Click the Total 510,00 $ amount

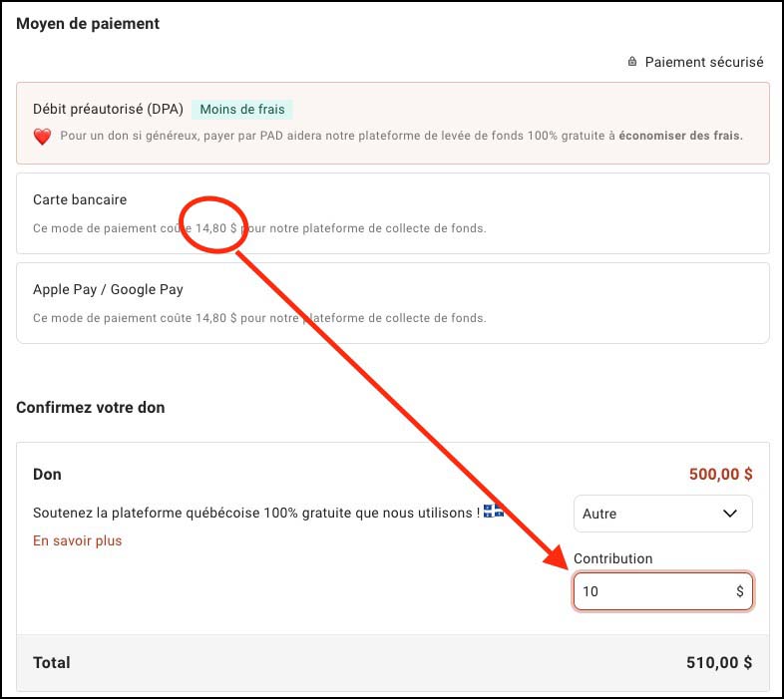click(719, 662)
